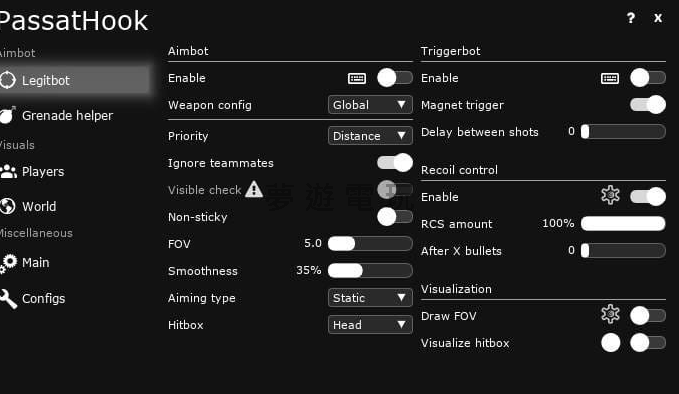Click the Aimbot Enable keybind keyboard icon

point(357,78)
